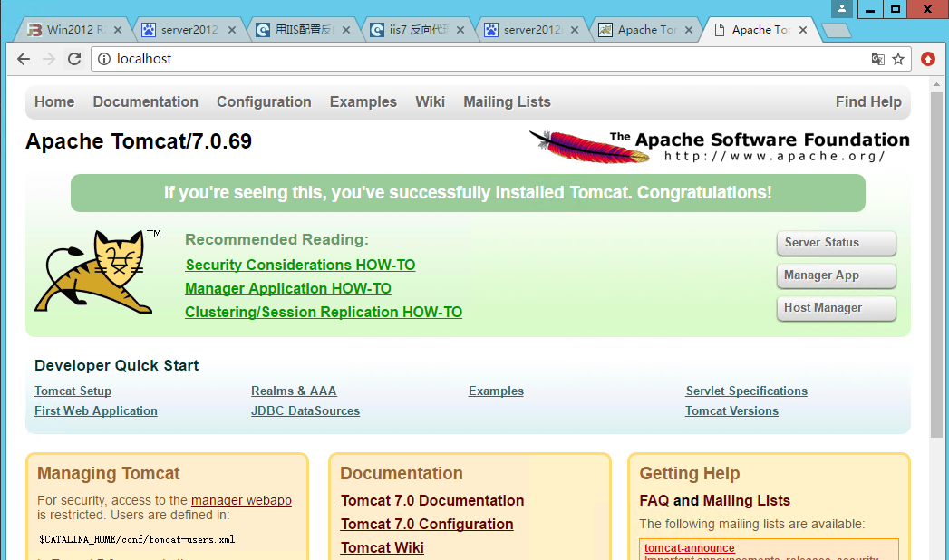Screen dimensions: 949x560
Task: Click the page vertical scrollbar thumb
Action: coord(936,264)
